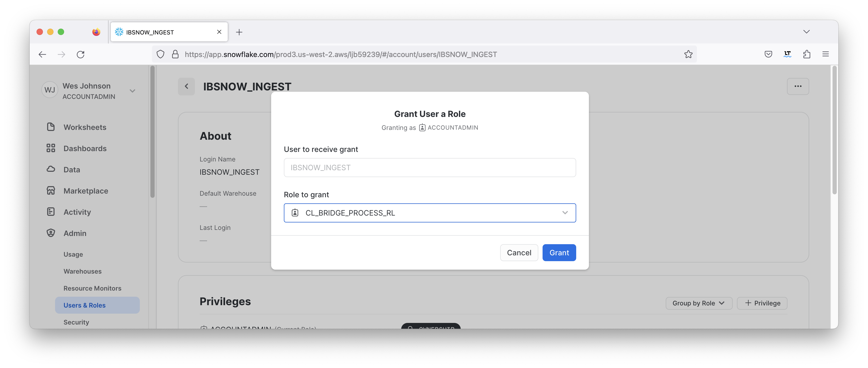Click the Default Warehouse label

tap(228, 193)
